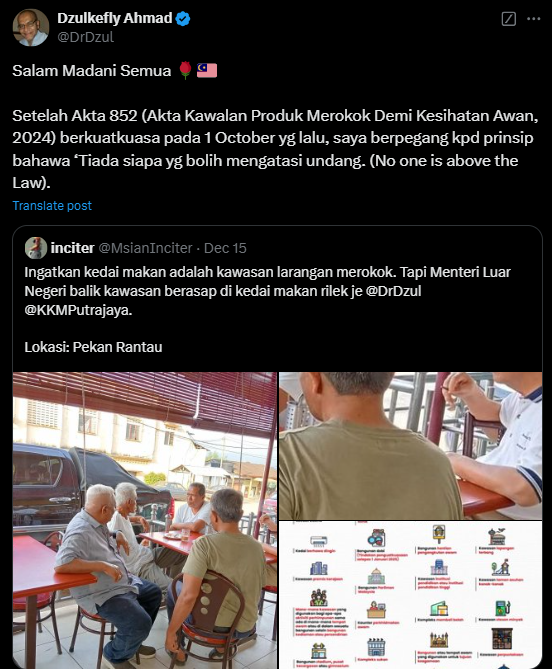552x669 pixels.
Task: Open the Grok slash icon
Action: (508, 19)
